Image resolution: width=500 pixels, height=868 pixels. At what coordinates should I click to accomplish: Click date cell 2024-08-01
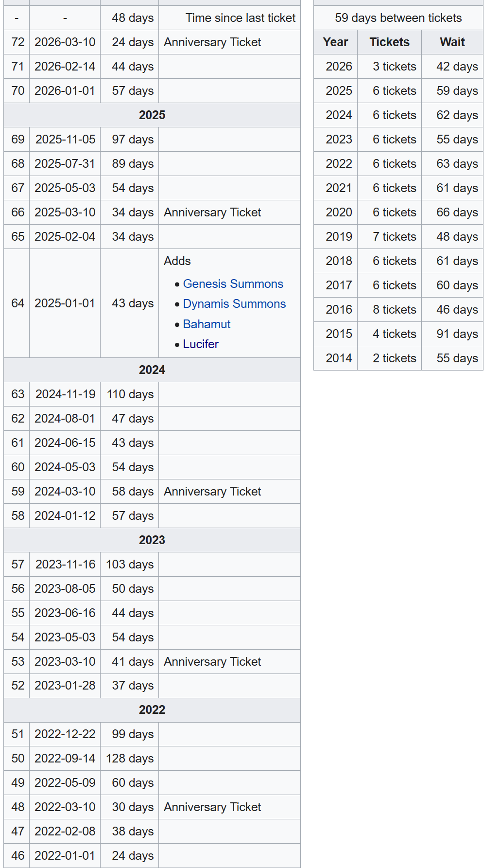pyautogui.click(x=65, y=419)
